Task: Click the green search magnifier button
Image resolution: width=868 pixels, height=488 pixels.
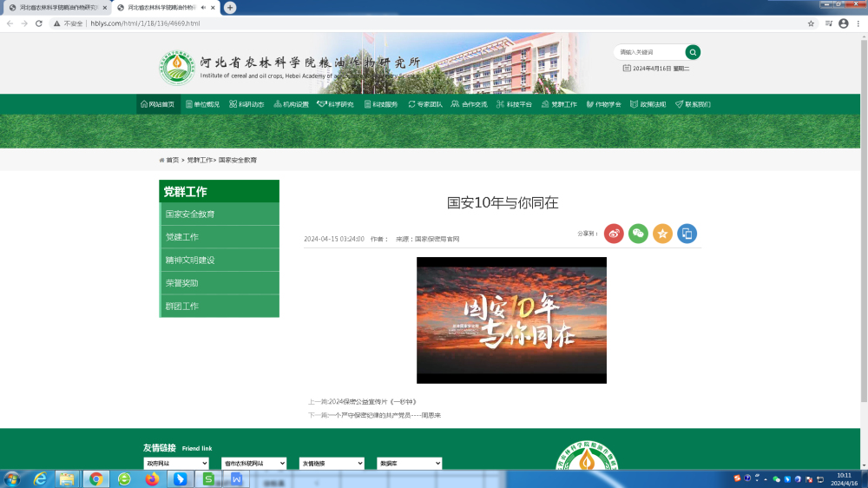Action: pos(693,52)
